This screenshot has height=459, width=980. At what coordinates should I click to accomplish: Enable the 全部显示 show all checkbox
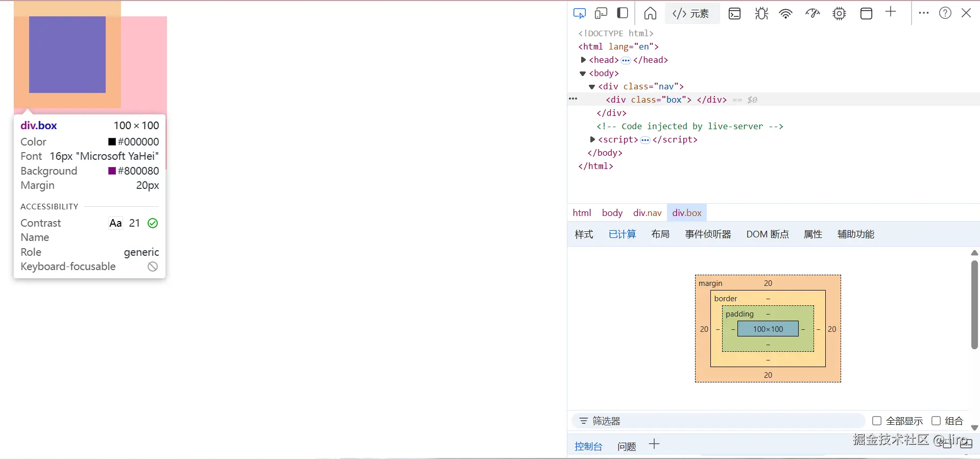877,421
